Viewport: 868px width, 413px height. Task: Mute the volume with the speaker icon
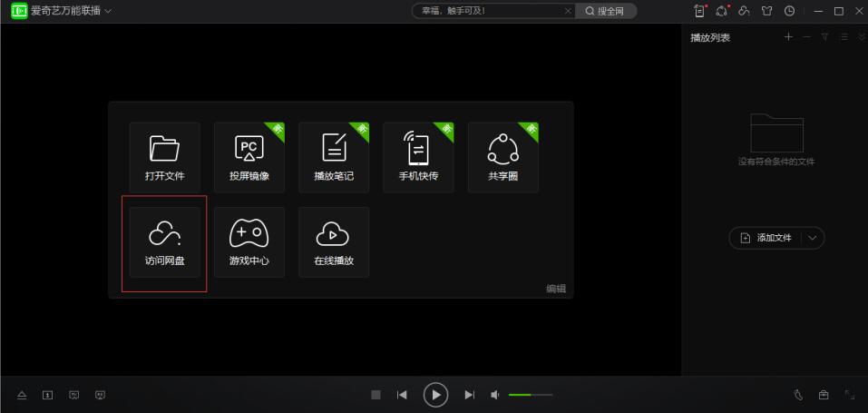(x=495, y=395)
